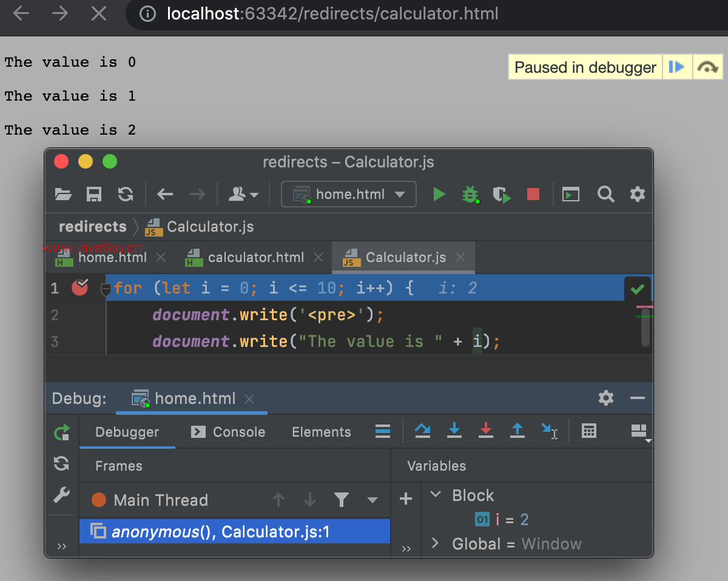728x581 pixels.
Task: Navigate forward in IDE toolbar
Action: [197, 194]
